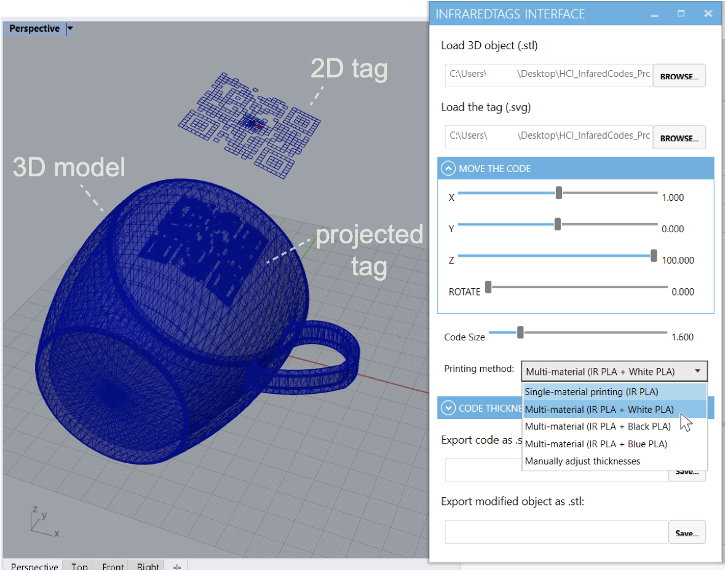Switch to the Top viewport tab

point(79,566)
